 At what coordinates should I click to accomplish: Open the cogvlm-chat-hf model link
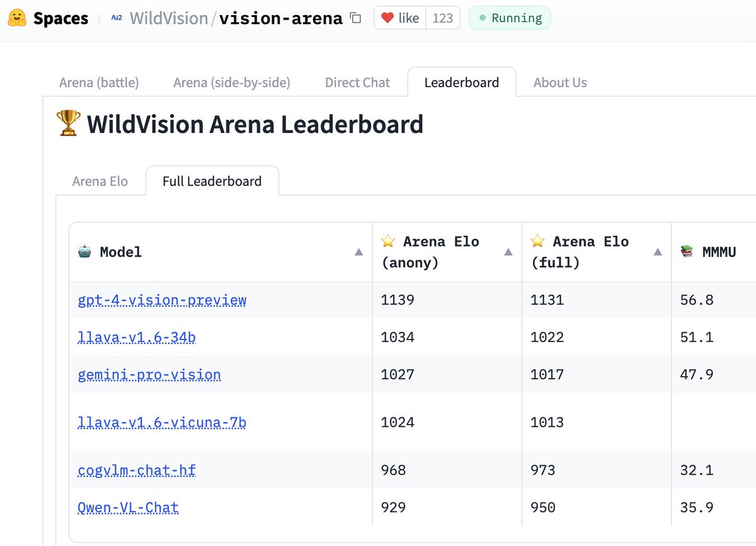(137, 470)
